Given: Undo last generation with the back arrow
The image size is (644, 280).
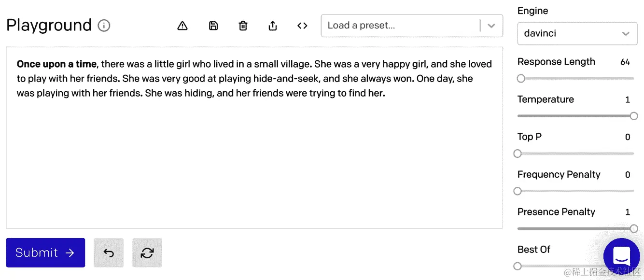Looking at the screenshot, I should pyautogui.click(x=109, y=252).
